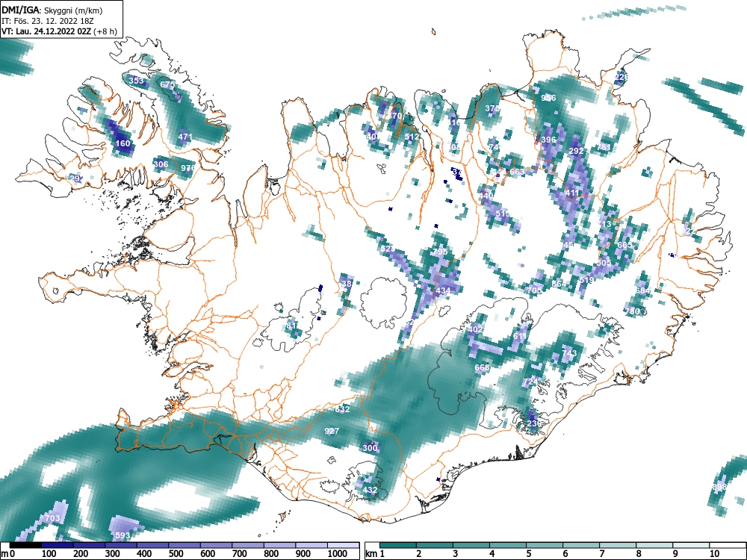This screenshot has height=560, width=747.
Task: Click the visibility value '743'
Action: [x=569, y=353]
